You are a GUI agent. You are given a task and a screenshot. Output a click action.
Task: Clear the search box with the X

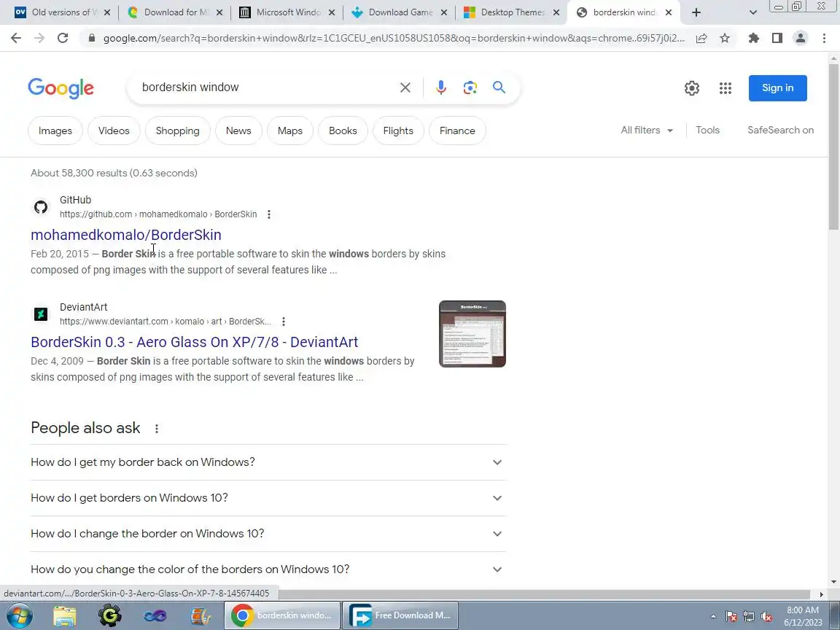(405, 87)
